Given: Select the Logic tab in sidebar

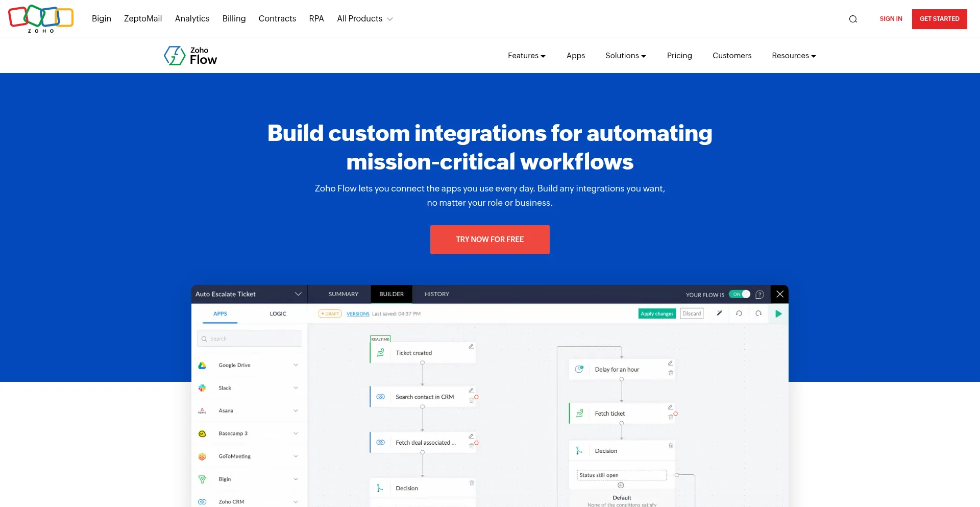Looking at the screenshot, I should pyautogui.click(x=278, y=313).
